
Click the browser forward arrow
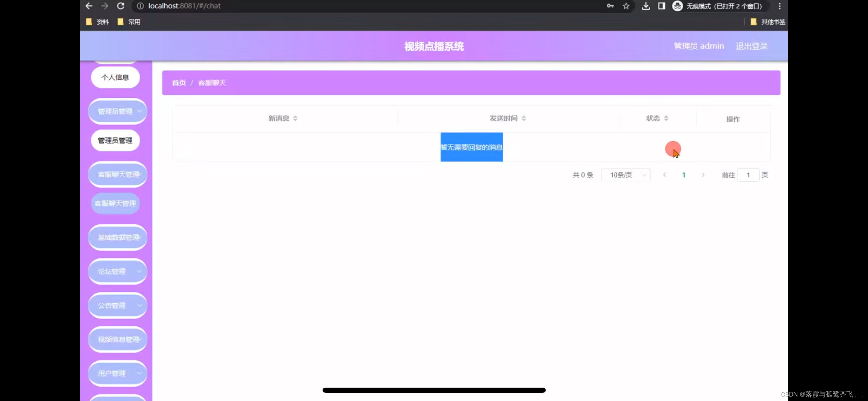pyautogui.click(x=105, y=6)
